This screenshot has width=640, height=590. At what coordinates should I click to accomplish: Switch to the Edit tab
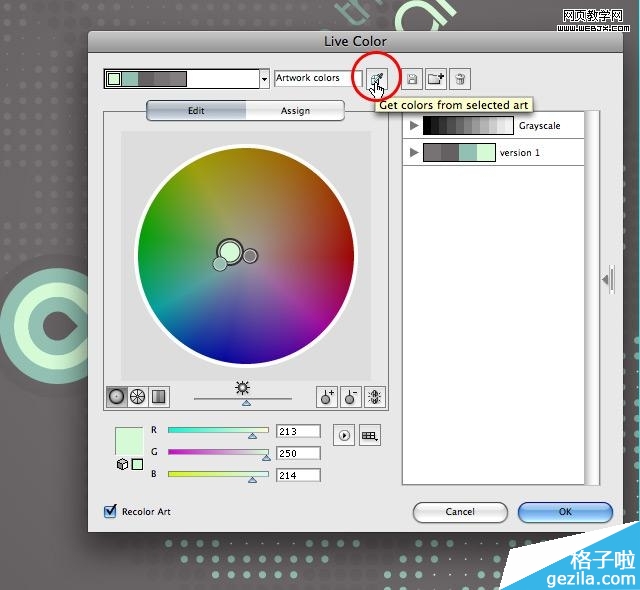coord(196,111)
